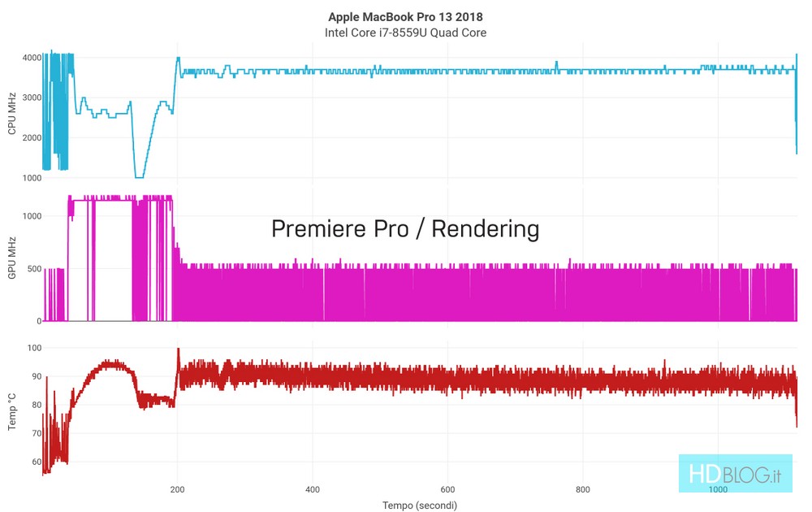The width and height of the screenshot is (812, 512).
Task: Click the 400 tick on the time axis
Action: [312, 490]
